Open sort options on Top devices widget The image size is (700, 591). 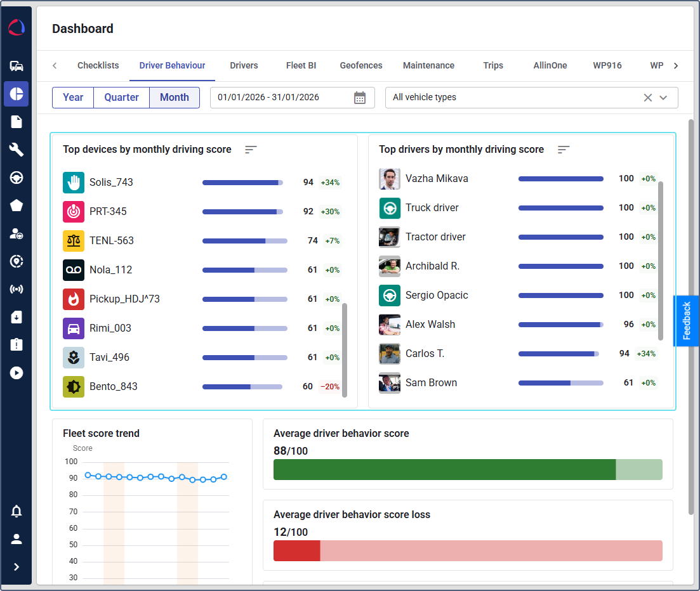point(251,150)
